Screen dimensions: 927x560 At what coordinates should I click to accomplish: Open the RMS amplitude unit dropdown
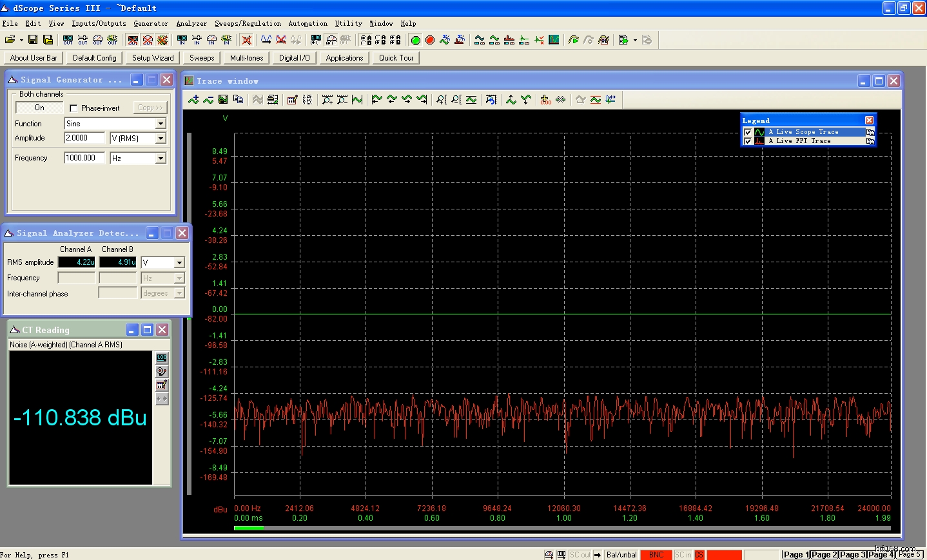(x=179, y=263)
